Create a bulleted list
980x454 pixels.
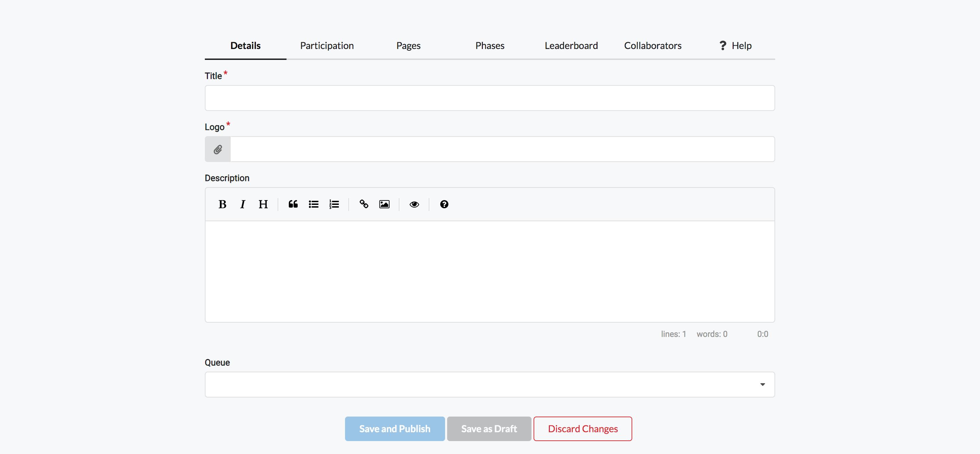[313, 204]
